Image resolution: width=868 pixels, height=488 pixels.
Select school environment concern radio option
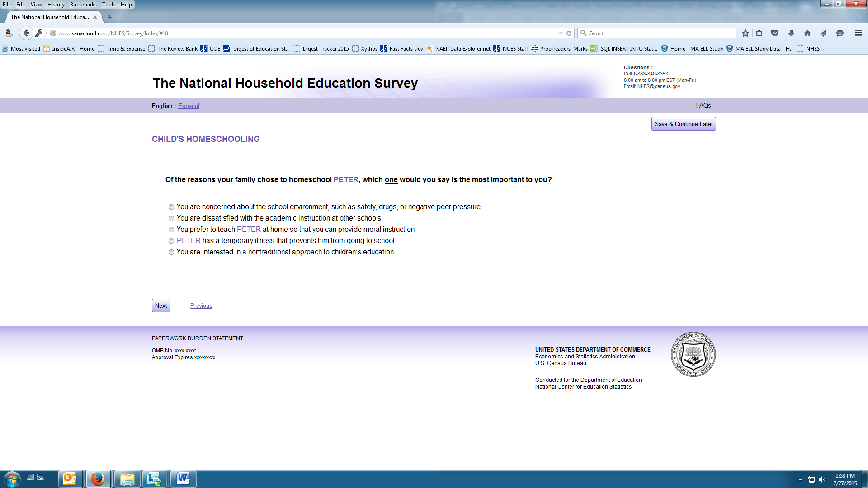point(171,207)
